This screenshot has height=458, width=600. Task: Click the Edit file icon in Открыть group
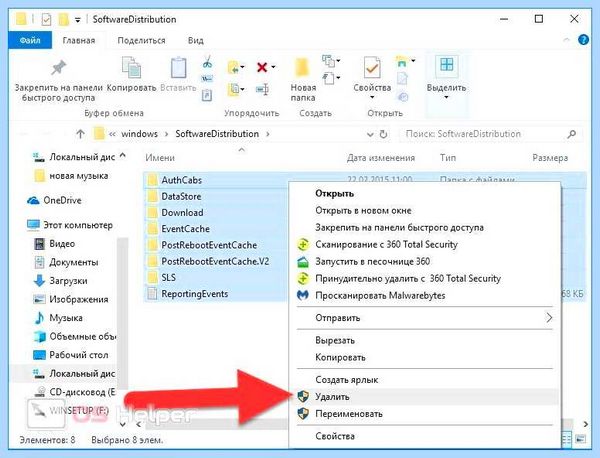point(402,78)
